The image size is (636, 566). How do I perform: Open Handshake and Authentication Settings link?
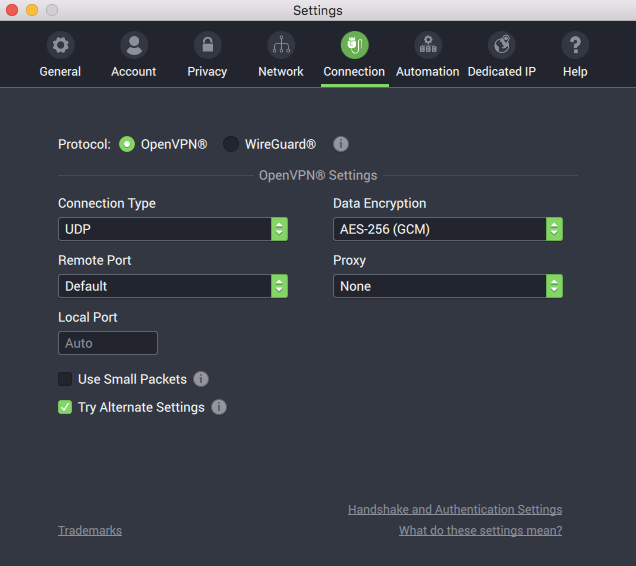point(455,510)
